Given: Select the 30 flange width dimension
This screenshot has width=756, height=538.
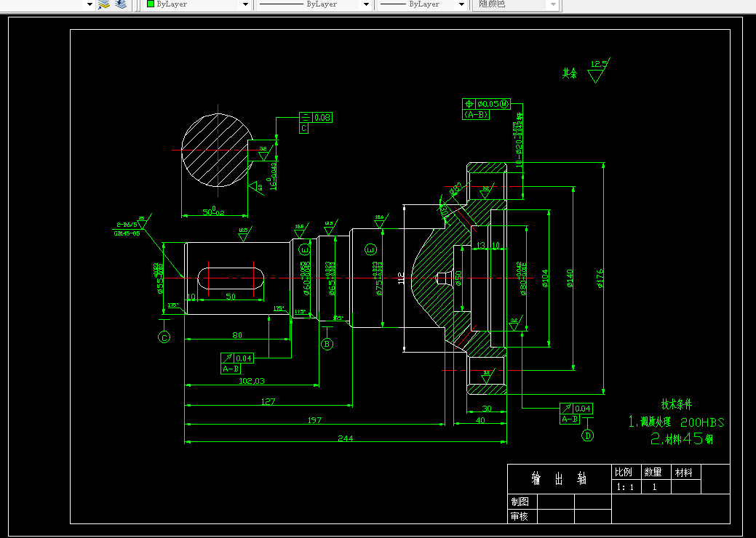Looking at the screenshot, I should pyautogui.click(x=487, y=409).
